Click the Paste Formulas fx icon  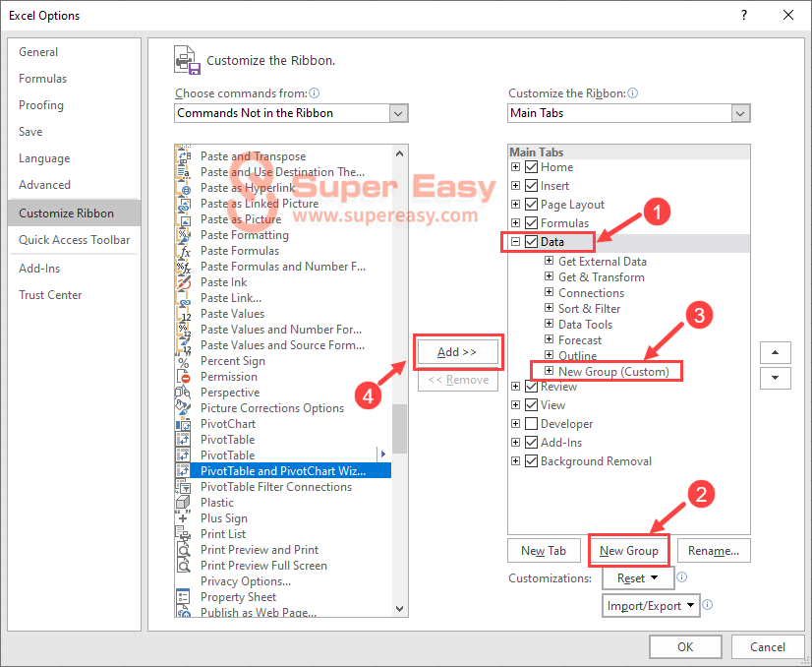[x=183, y=251]
